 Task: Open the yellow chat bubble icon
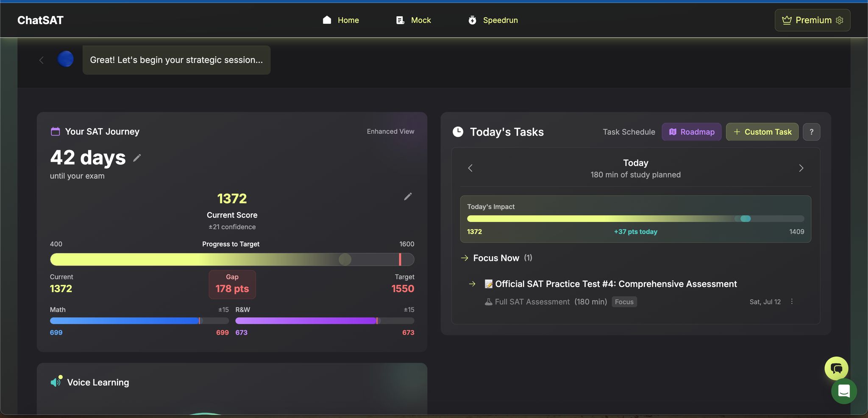(x=836, y=368)
